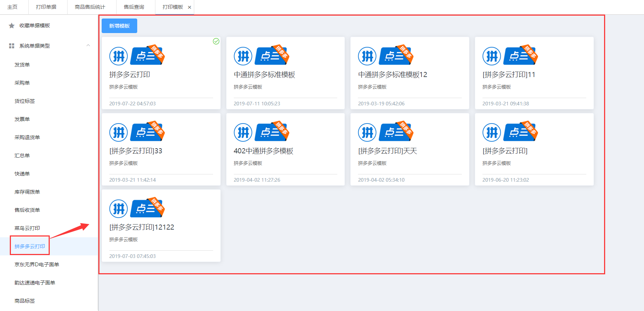This screenshot has height=311, width=644.
Task: Open the 中通拼多多标准模板 template title
Action: (264, 74)
